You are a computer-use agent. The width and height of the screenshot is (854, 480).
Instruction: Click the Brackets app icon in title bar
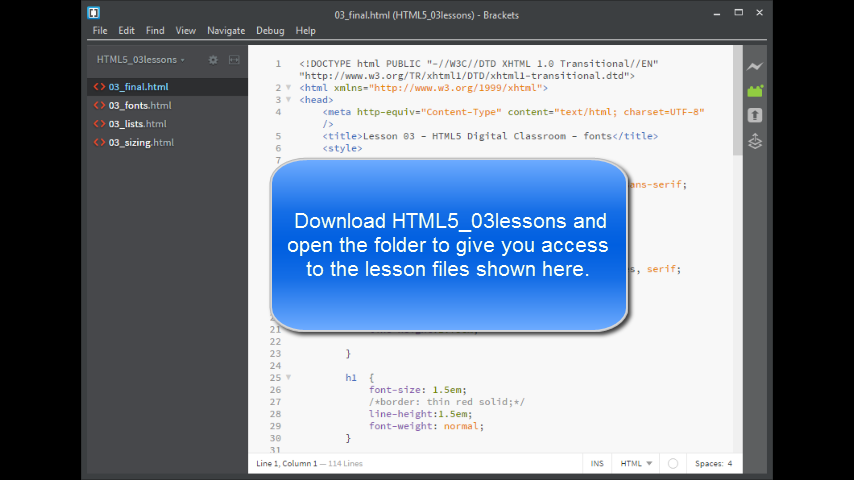(93, 13)
